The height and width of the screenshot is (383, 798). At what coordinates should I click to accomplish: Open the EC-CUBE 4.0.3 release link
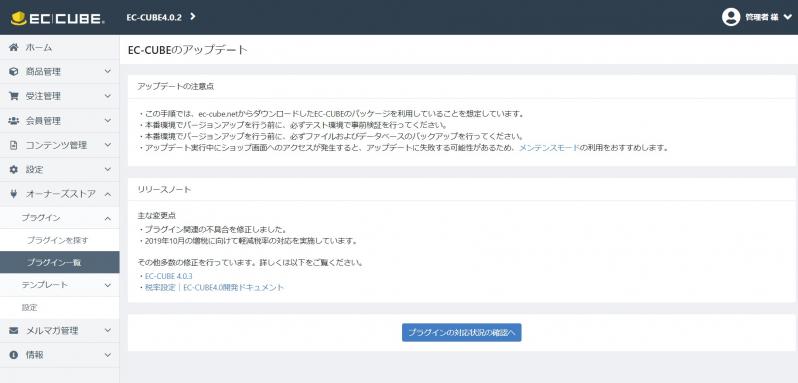click(168, 276)
